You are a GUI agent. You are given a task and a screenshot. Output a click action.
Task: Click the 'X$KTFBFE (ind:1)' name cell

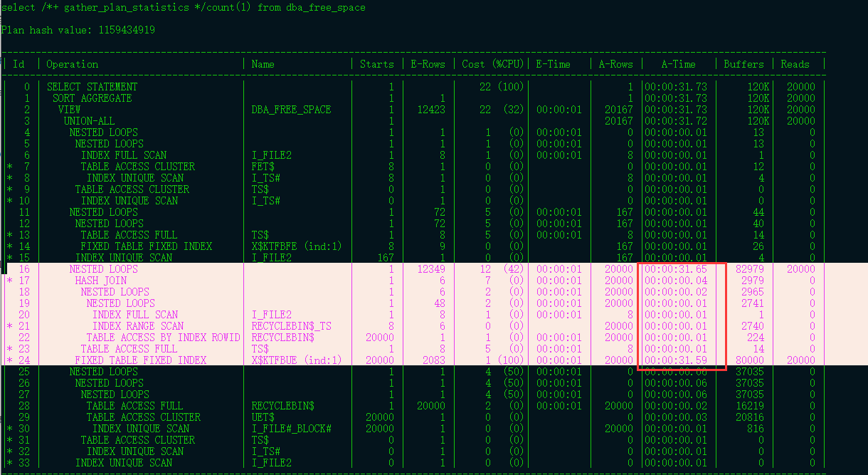(297, 246)
